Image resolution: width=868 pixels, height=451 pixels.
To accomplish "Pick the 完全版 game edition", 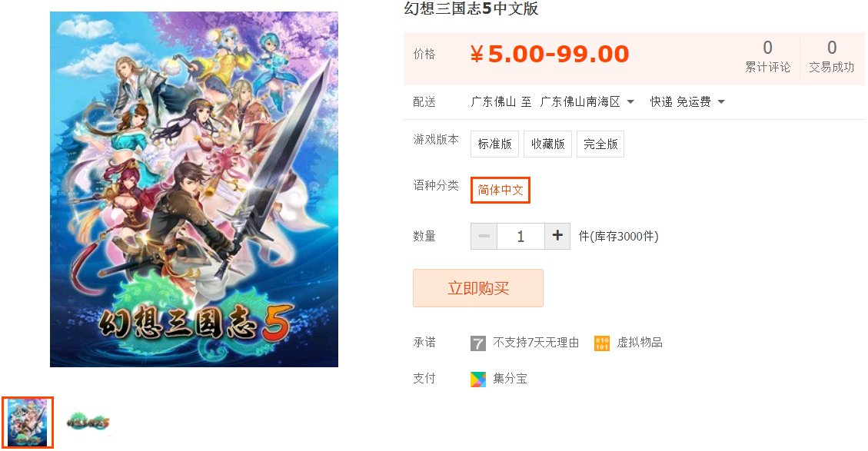I will 600,144.
